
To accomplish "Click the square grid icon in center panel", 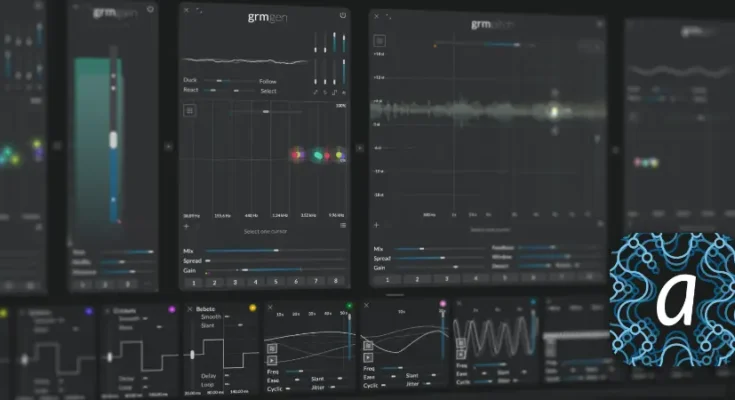I will [189, 110].
